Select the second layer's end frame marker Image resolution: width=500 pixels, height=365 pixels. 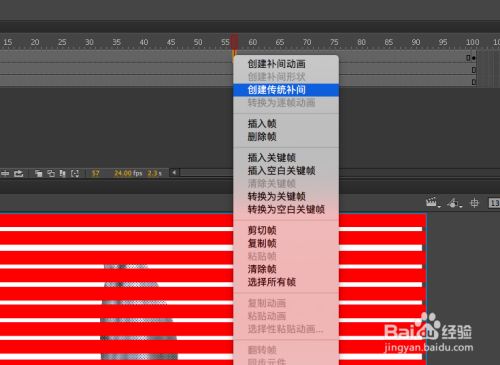(474, 70)
